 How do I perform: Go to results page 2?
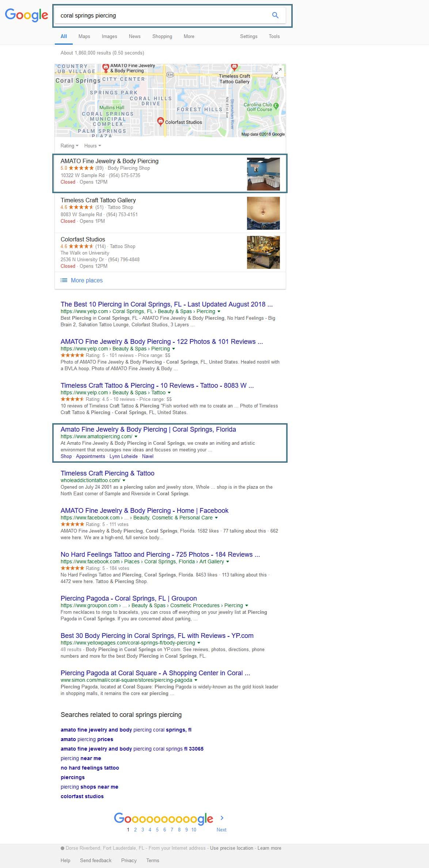pos(135,830)
